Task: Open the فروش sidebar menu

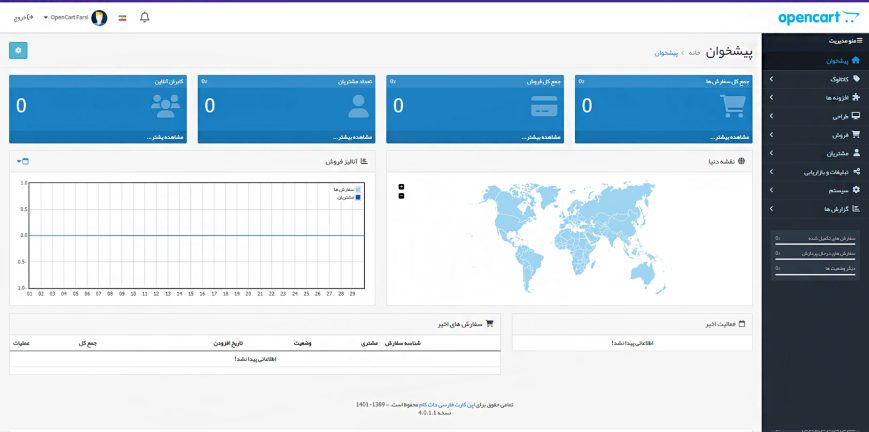Action: pos(815,135)
